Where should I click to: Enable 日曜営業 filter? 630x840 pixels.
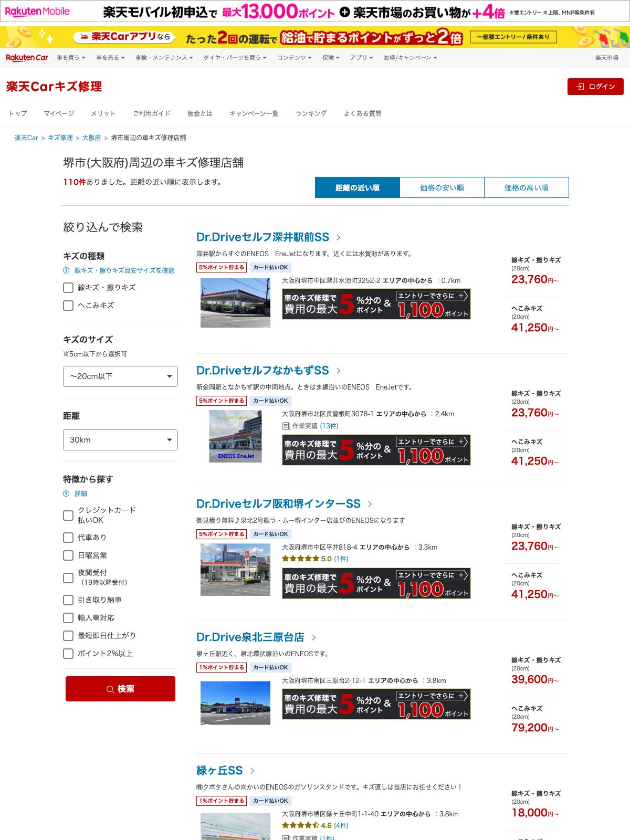pyautogui.click(x=68, y=555)
